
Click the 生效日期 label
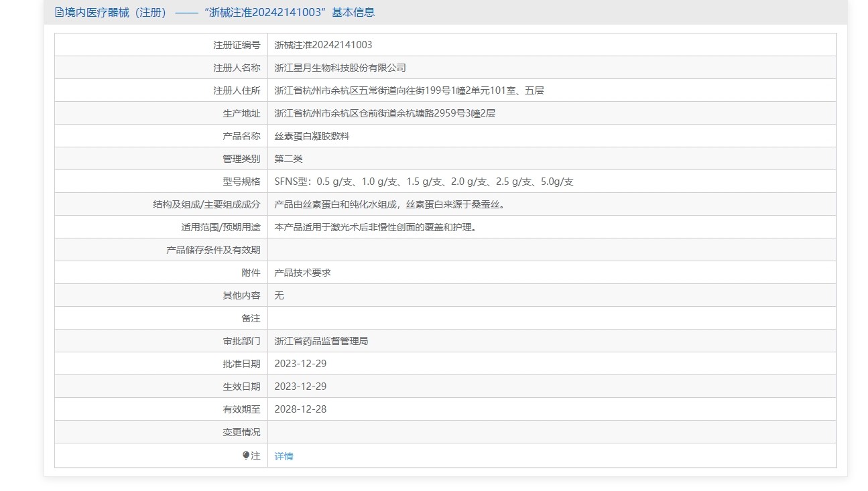point(241,387)
